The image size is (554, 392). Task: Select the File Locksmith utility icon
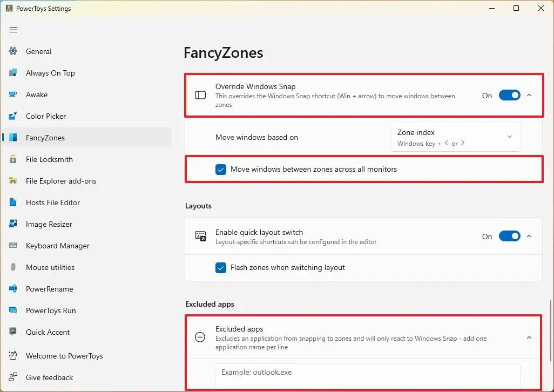(x=12, y=159)
